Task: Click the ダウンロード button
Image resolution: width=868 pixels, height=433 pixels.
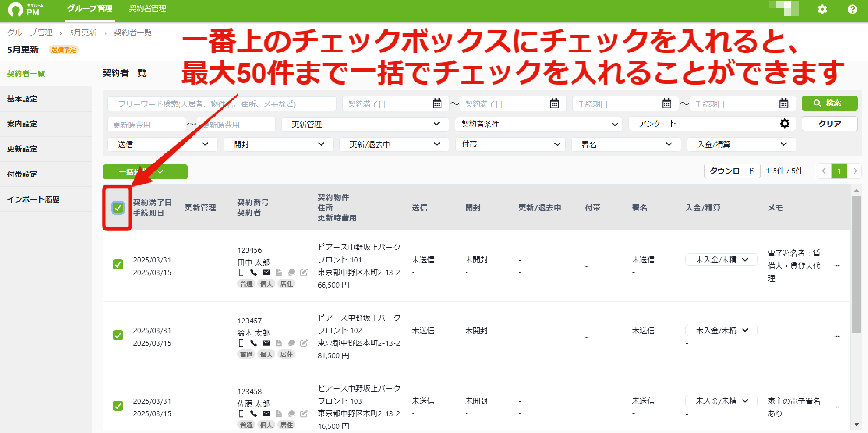Action: (732, 171)
